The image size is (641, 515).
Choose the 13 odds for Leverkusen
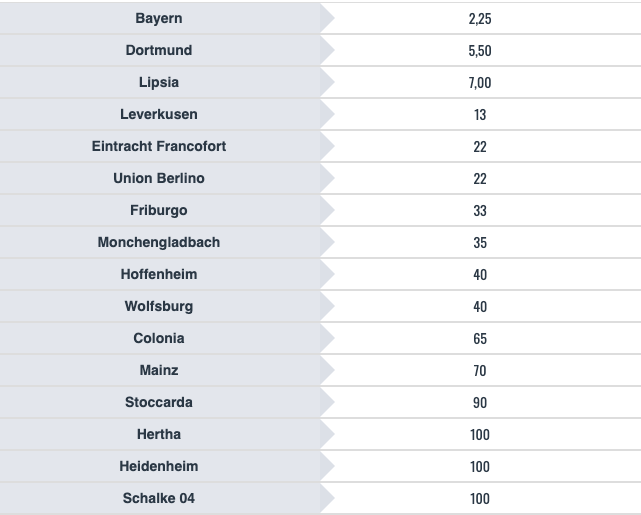(480, 115)
